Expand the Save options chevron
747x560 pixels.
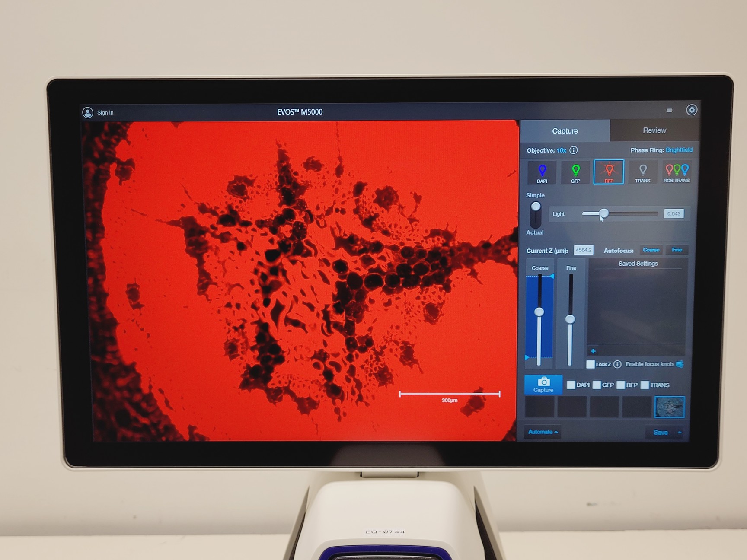pyautogui.click(x=679, y=432)
